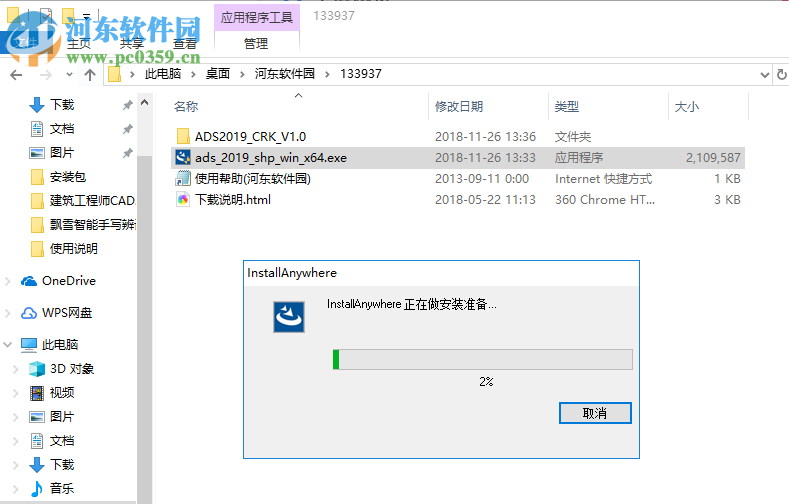Open 3D 对象 under 此电脑
Viewport: 789px width, 504px height.
pos(72,369)
